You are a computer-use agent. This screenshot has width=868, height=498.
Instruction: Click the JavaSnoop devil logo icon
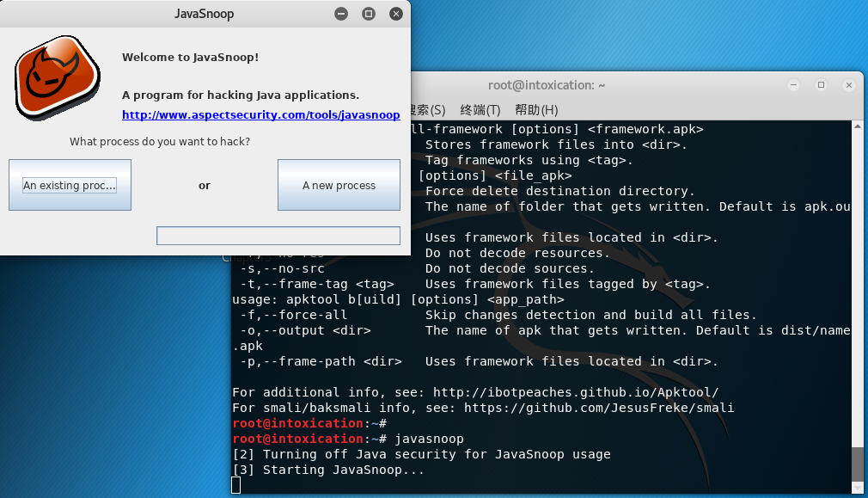tap(57, 78)
